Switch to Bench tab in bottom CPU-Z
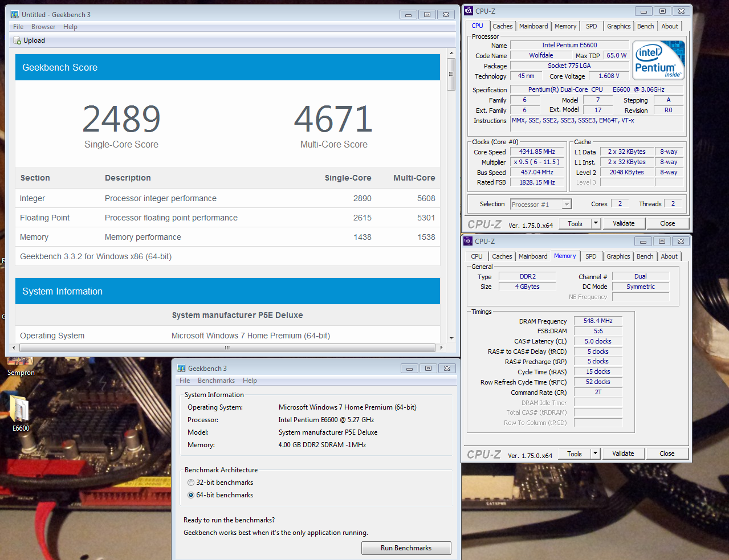This screenshot has width=729, height=560. tap(645, 256)
